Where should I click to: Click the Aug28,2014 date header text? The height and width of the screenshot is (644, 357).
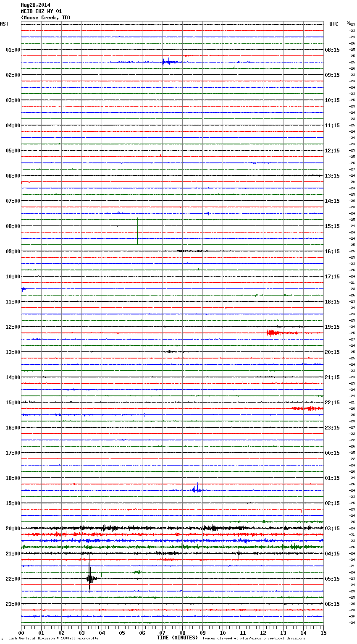click(35, 5)
